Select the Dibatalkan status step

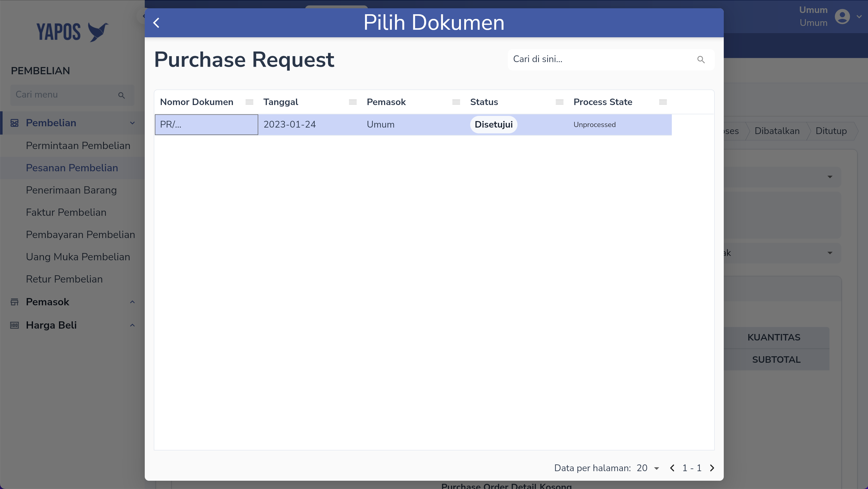[777, 131]
